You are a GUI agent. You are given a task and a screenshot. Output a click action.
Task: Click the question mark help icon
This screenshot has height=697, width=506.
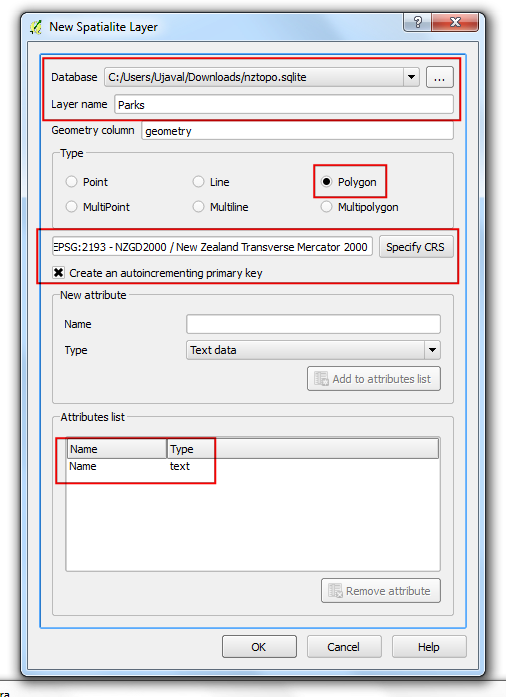click(x=418, y=22)
